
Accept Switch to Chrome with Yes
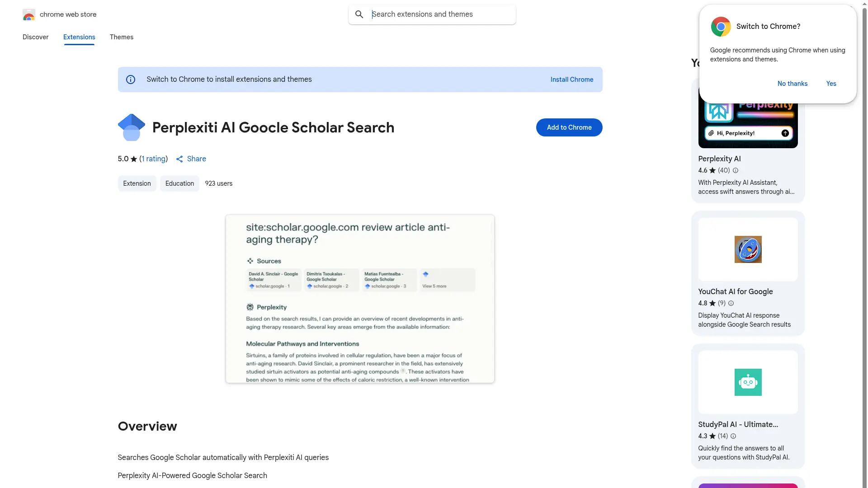tap(831, 84)
